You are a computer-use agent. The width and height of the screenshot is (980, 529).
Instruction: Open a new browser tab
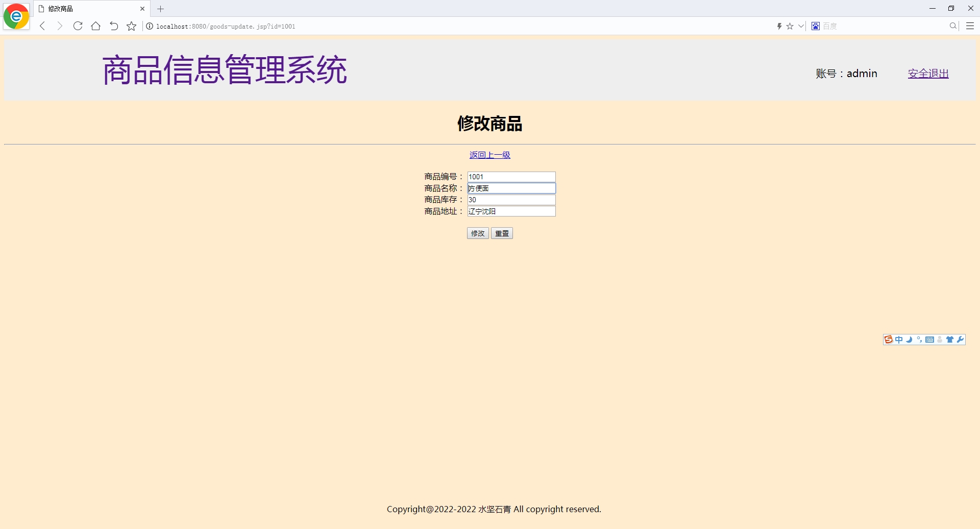(x=161, y=9)
